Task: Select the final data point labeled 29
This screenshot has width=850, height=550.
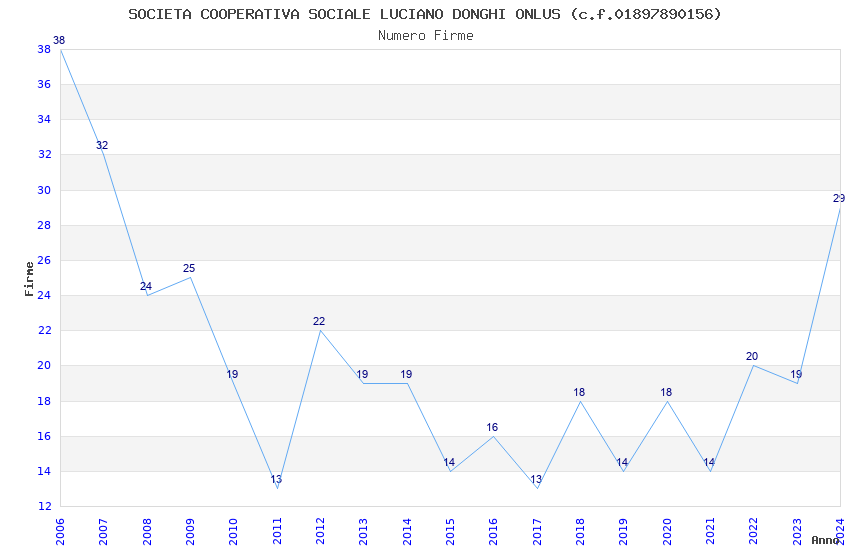Action: pos(839,207)
